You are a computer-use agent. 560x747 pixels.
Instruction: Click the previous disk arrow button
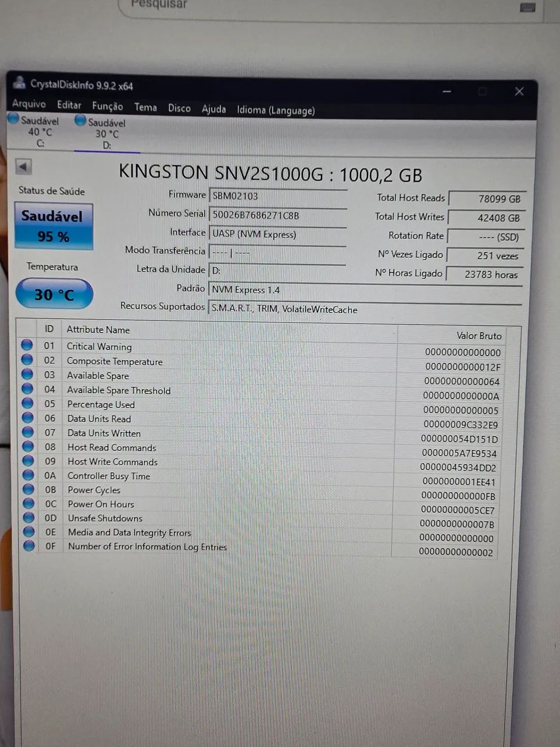click(x=23, y=166)
